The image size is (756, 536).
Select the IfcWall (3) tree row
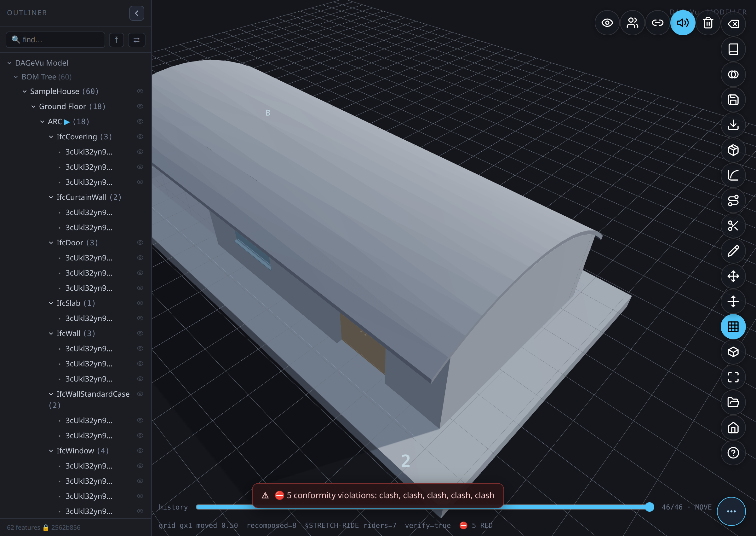pos(76,333)
